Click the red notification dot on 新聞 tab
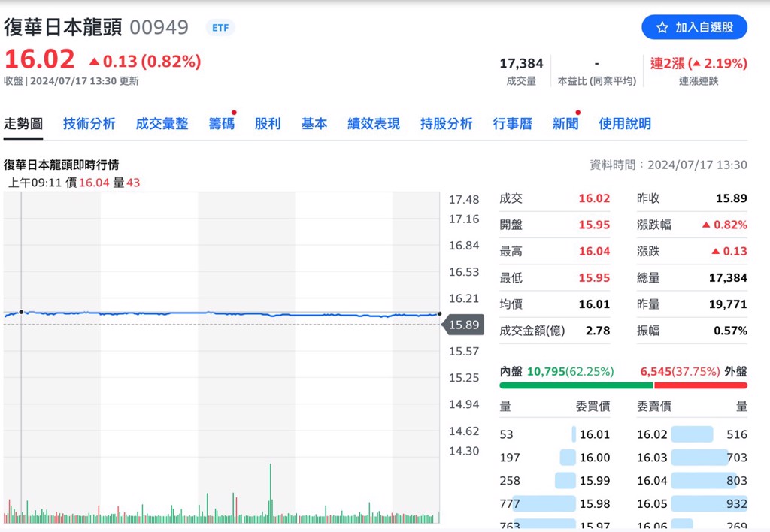 (x=577, y=112)
